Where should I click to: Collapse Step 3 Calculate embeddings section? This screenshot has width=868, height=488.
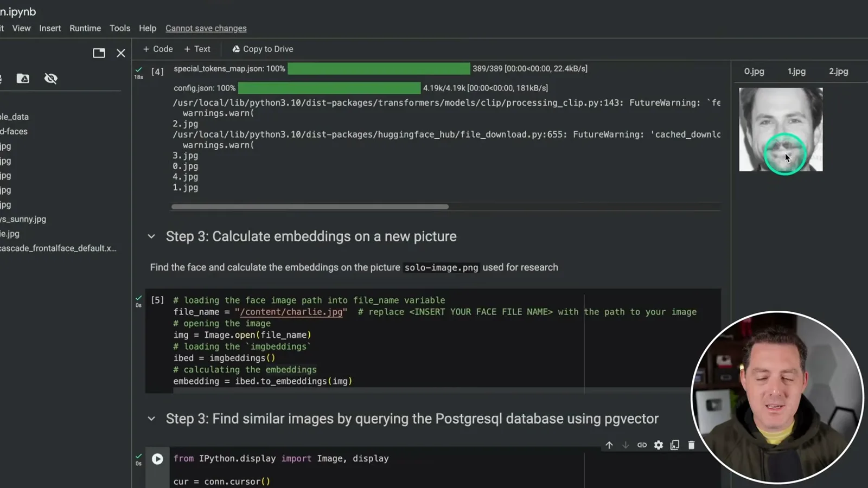pyautogui.click(x=151, y=236)
